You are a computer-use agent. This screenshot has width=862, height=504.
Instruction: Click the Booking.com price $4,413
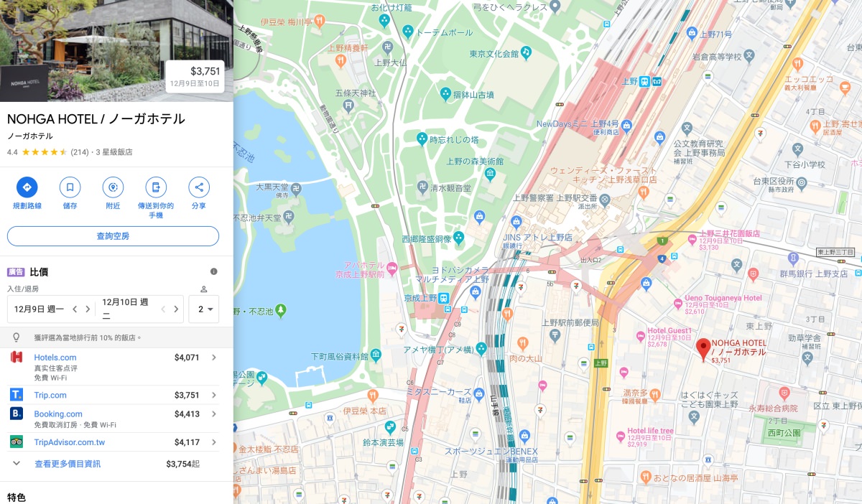(187, 414)
